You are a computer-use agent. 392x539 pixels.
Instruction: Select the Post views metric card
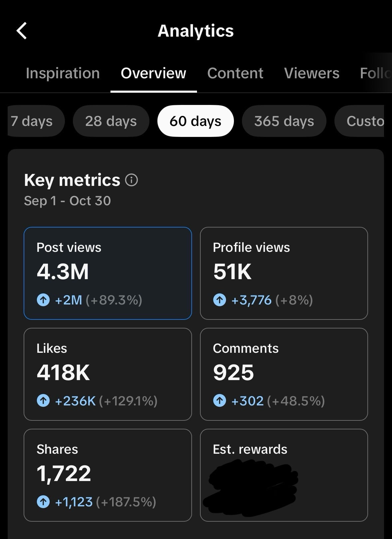[107, 273]
